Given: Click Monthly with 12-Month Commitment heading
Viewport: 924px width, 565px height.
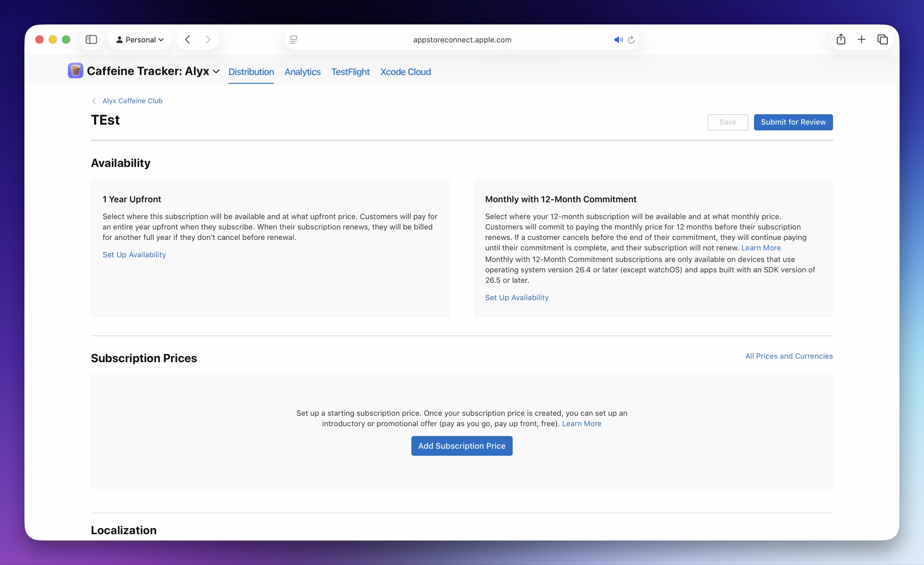Looking at the screenshot, I should pyautogui.click(x=561, y=199).
